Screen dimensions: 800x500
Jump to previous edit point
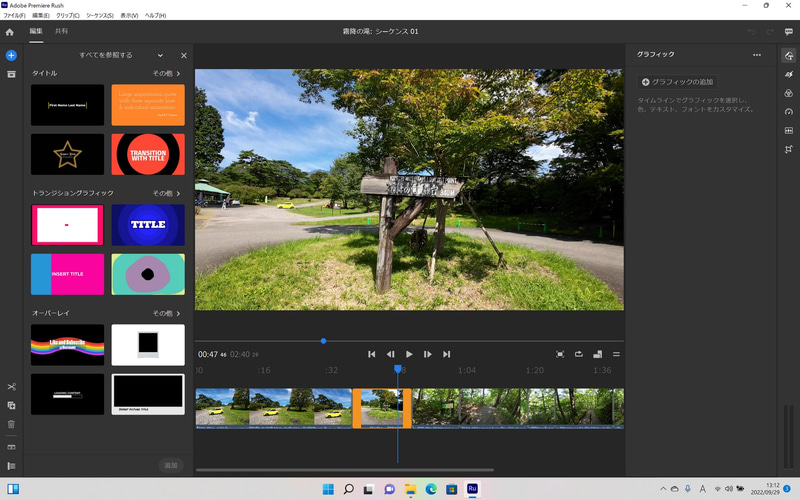pyautogui.click(x=371, y=354)
